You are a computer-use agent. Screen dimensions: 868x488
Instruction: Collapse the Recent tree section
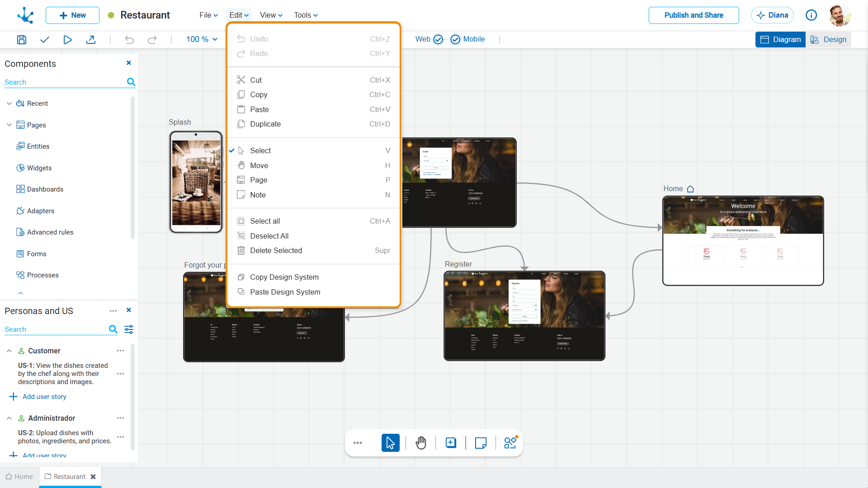9,103
